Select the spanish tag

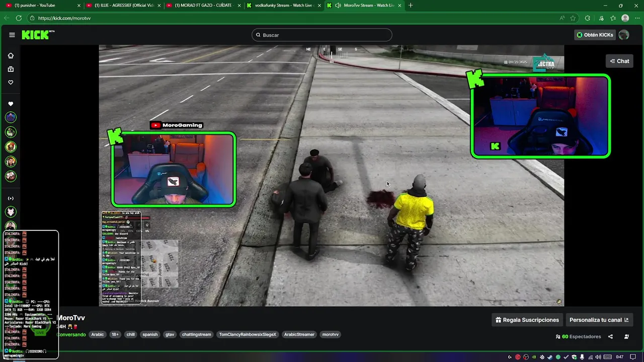150,334
